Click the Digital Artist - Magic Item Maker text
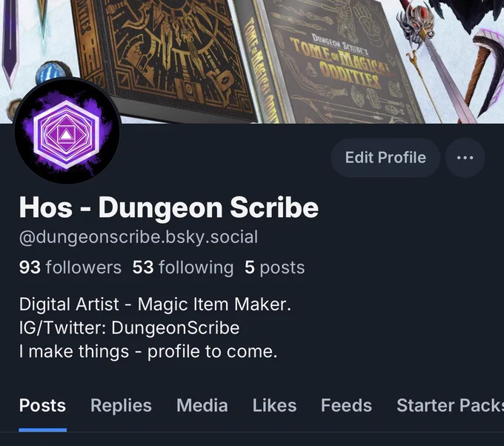Viewport: 504px width, 446px height. [x=155, y=304]
